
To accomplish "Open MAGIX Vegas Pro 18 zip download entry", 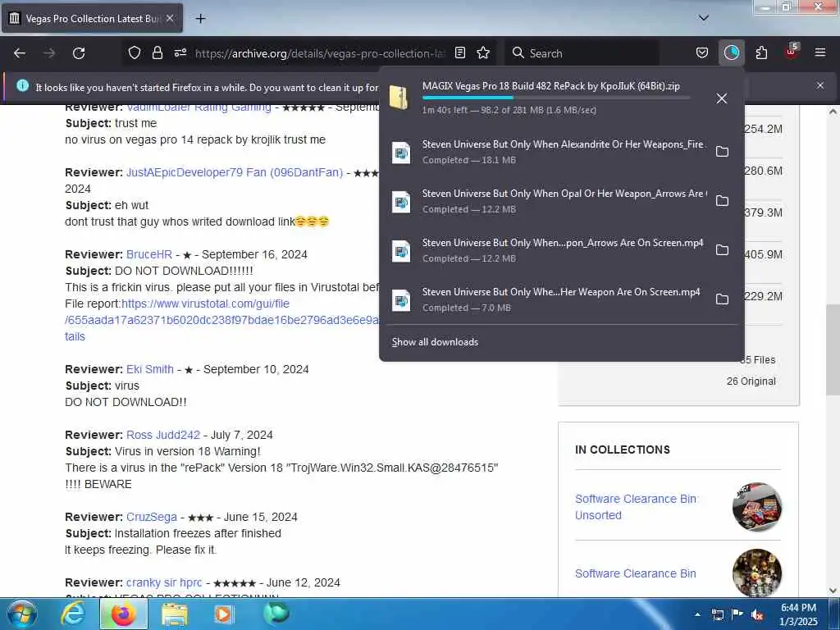I will [x=546, y=98].
